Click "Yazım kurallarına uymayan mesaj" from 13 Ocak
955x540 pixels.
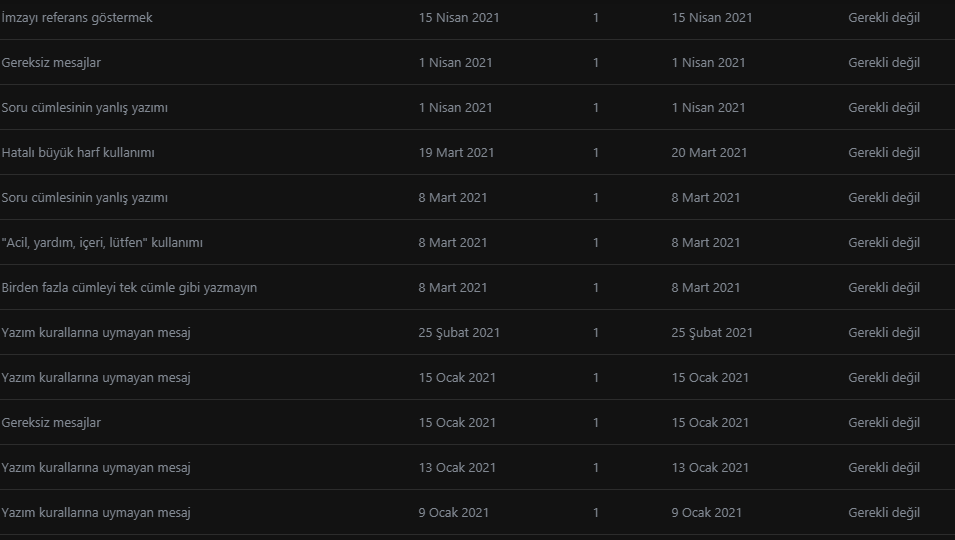[x=96, y=468]
